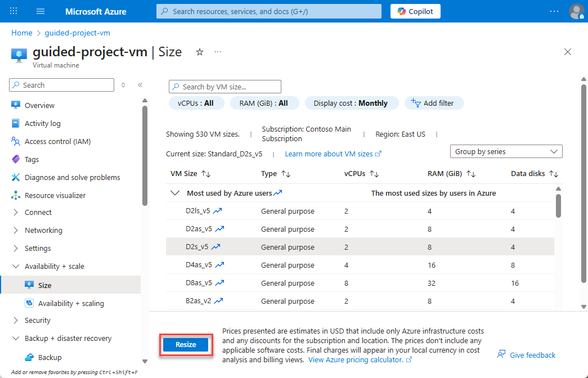The height and width of the screenshot is (378, 588).
Task: Click the Copilot button
Action: click(415, 11)
